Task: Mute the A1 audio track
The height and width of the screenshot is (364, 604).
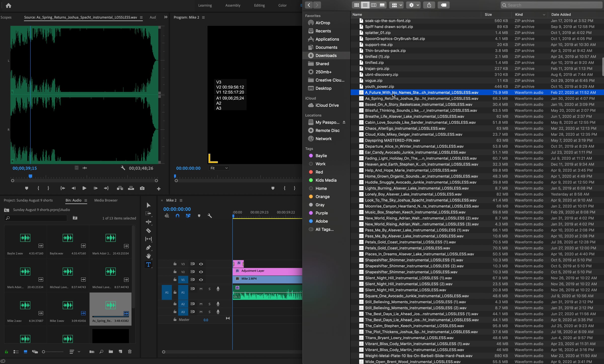Action: click(201, 289)
